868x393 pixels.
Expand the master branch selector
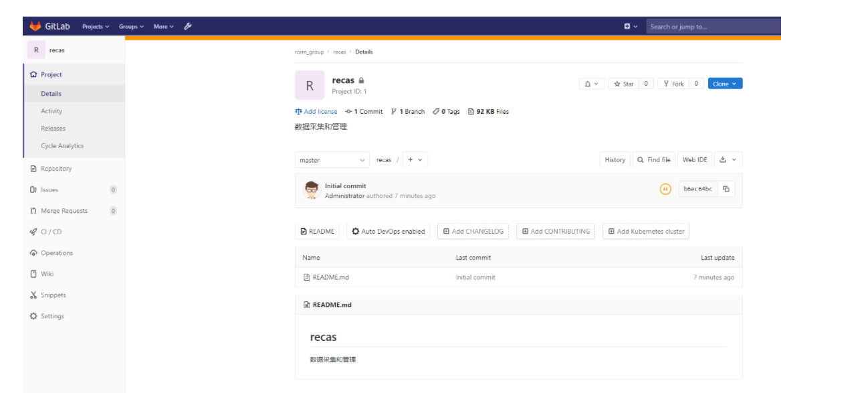click(332, 160)
